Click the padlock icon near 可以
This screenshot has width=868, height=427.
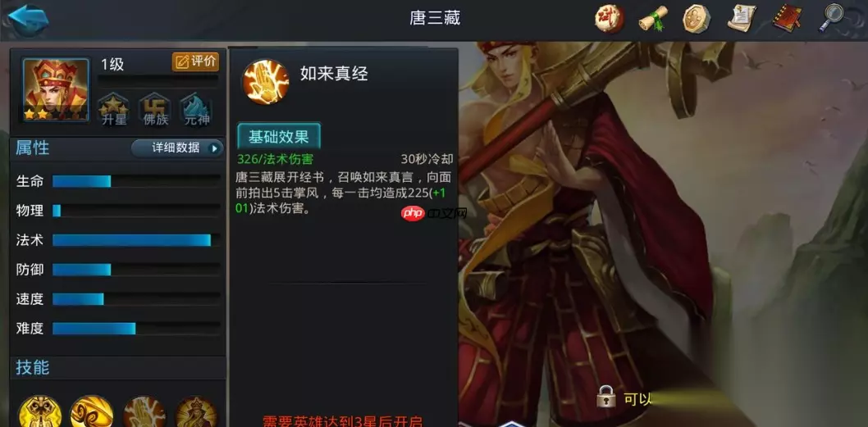tap(607, 397)
